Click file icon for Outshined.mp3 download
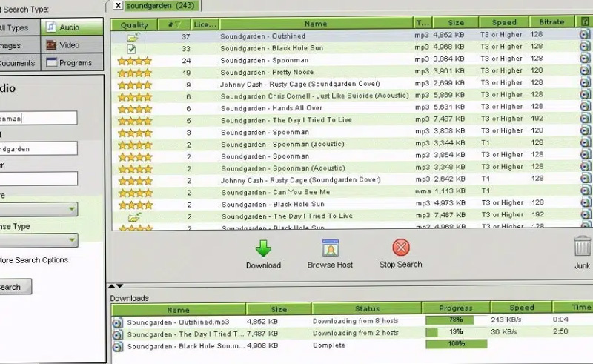Viewport: 593px width, 364px height. [x=117, y=322]
